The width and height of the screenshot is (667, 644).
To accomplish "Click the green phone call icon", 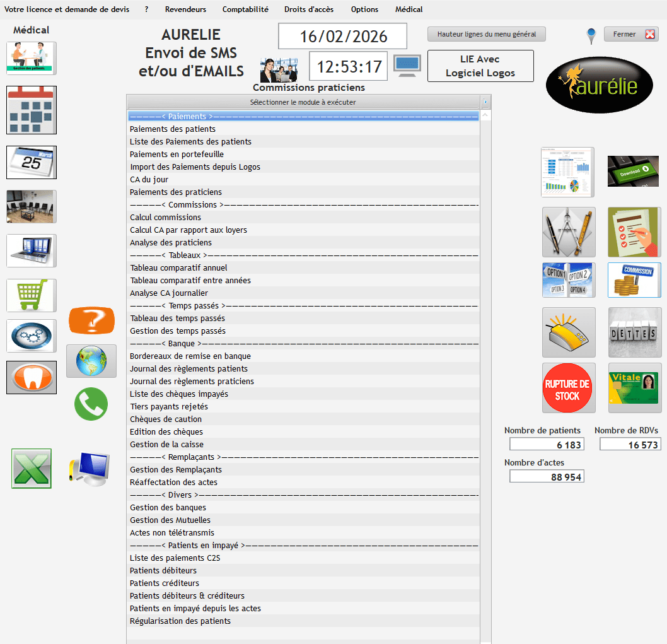I will [x=91, y=404].
